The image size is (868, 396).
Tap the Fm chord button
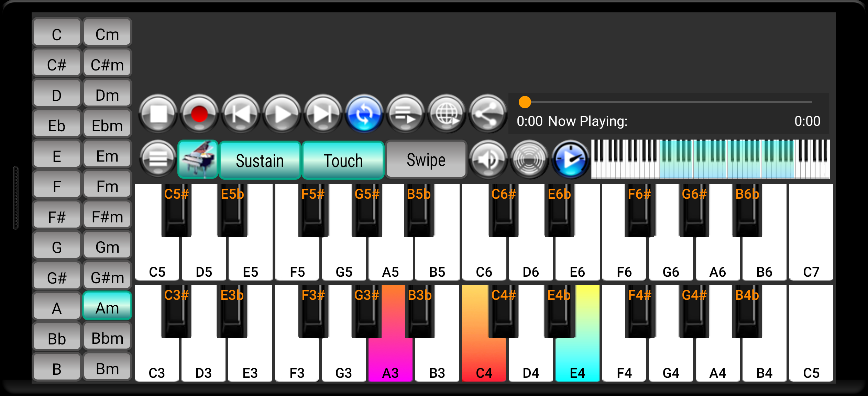[x=107, y=185]
